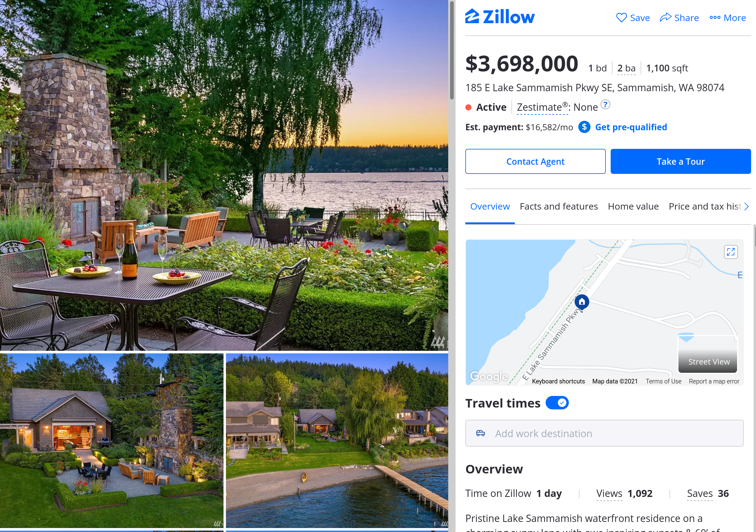Viewport: 756px width, 532px height.
Task: Toggle the Travel times switch
Action: (557, 403)
